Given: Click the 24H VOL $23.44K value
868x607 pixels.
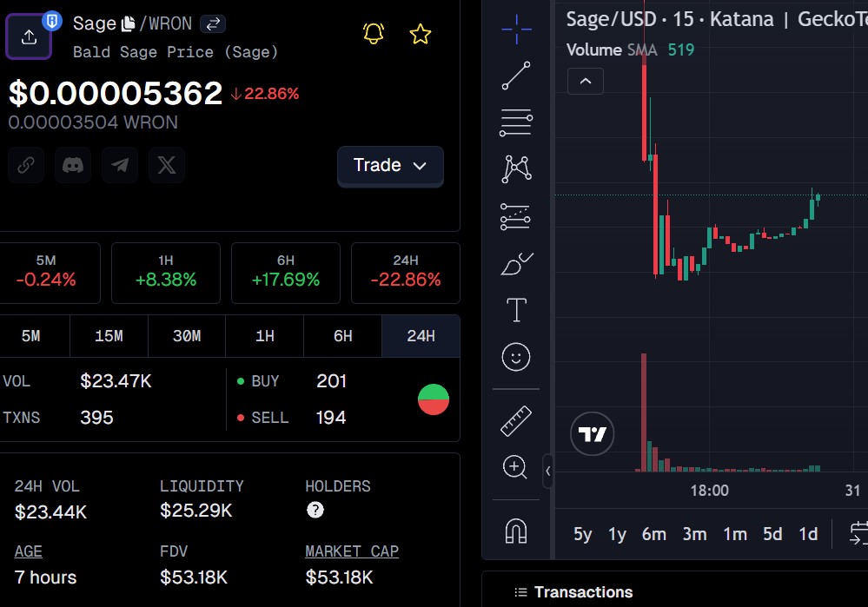Looking at the screenshot, I should (x=51, y=511).
